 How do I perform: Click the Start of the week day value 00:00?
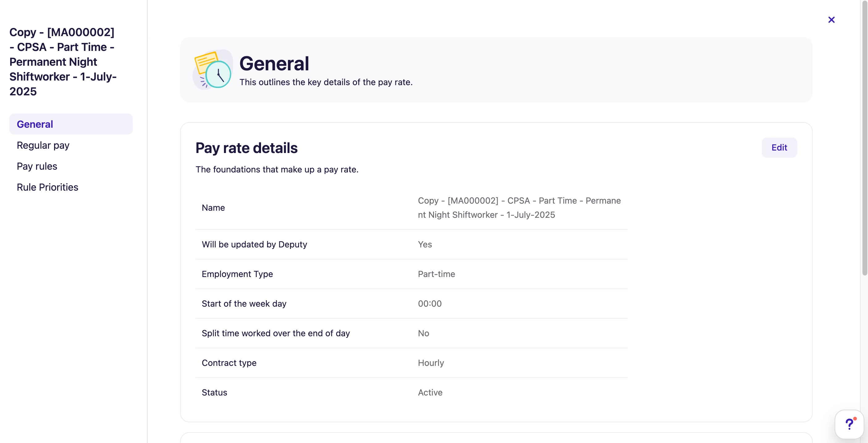[x=429, y=303]
